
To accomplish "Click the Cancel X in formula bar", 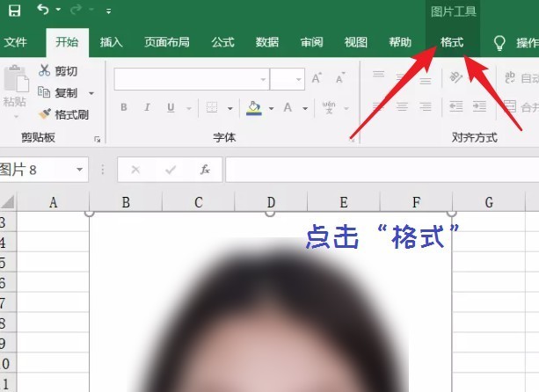I will click(x=135, y=170).
